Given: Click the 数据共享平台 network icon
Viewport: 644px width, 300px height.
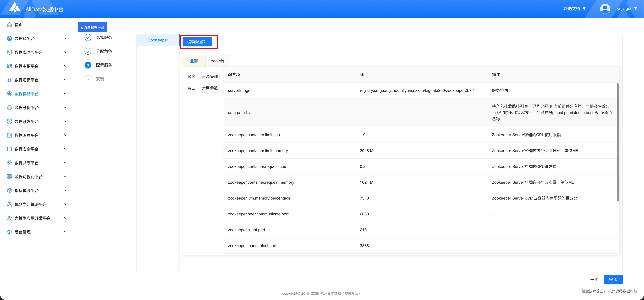Looking at the screenshot, I should pyautogui.click(x=9, y=163).
